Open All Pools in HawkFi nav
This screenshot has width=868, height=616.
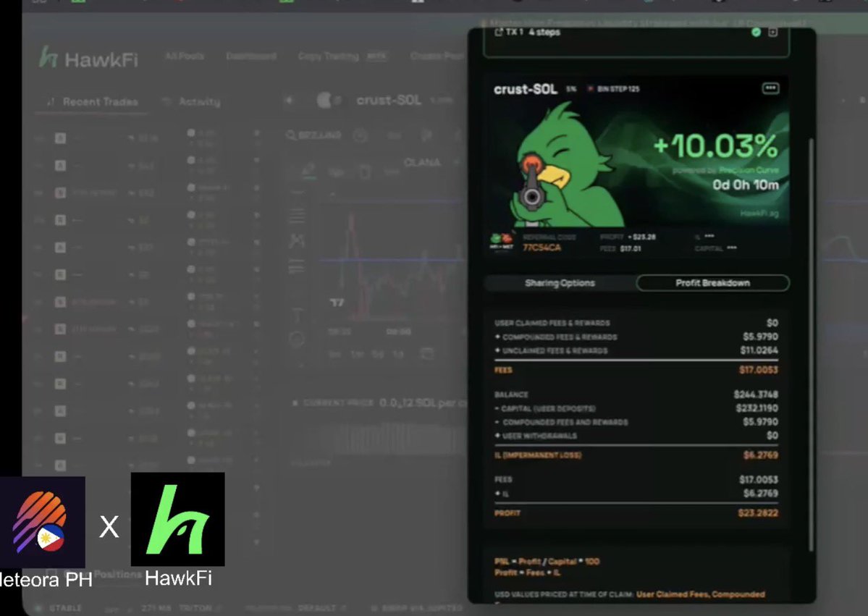click(185, 56)
